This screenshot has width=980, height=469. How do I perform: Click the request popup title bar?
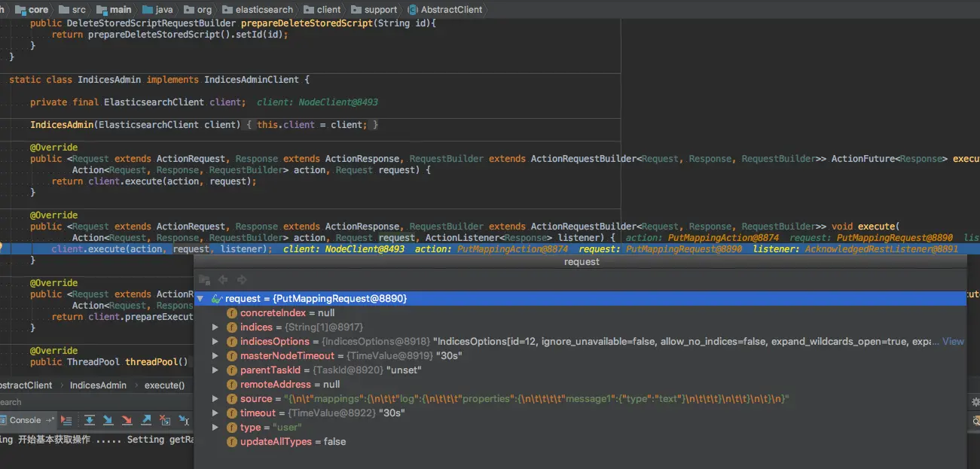(x=580, y=262)
